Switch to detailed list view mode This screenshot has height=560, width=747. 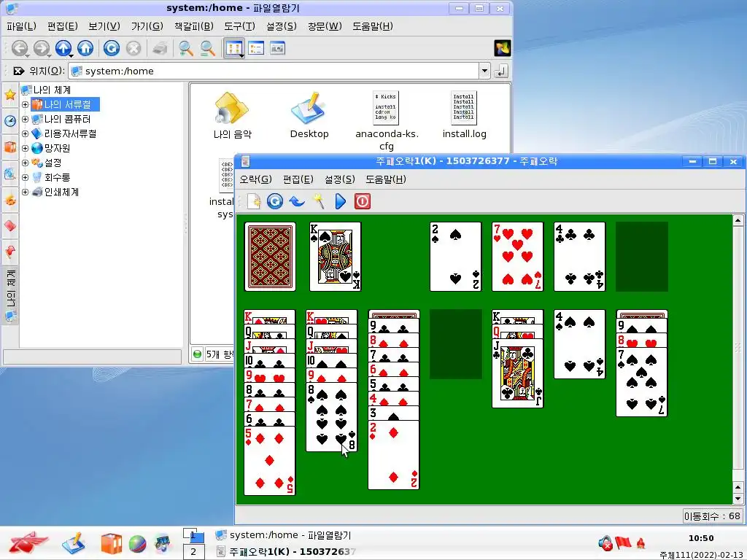pyautogui.click(x=256, y=48)
